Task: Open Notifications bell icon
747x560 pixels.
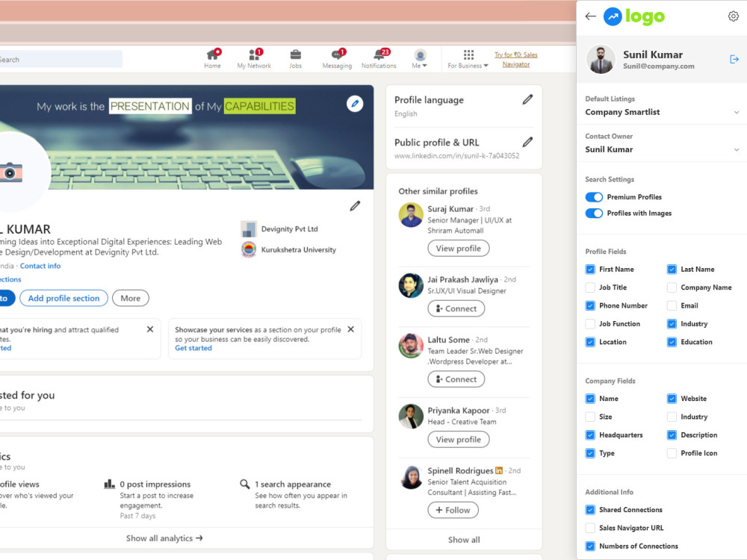Action: click(379, 59)
